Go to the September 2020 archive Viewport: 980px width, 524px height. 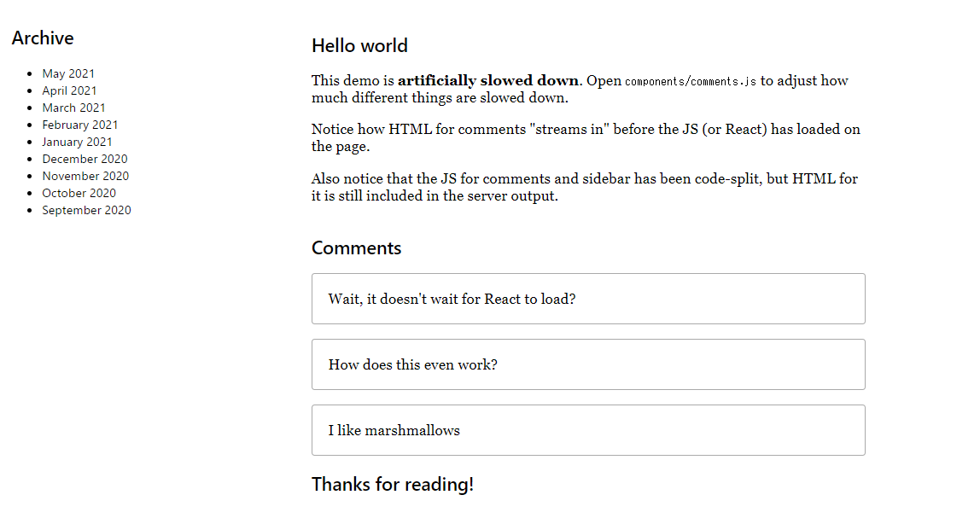tap(86, 210)
